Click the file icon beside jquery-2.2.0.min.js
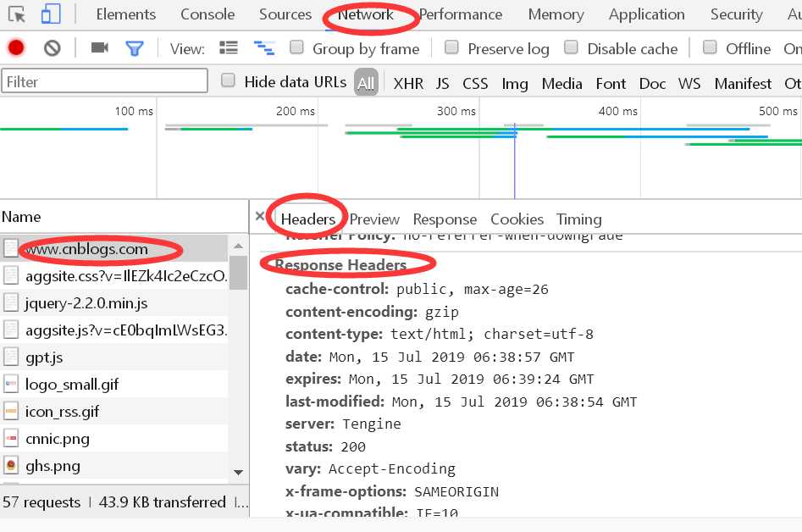802x532 pixels. [x=11, y=302]
